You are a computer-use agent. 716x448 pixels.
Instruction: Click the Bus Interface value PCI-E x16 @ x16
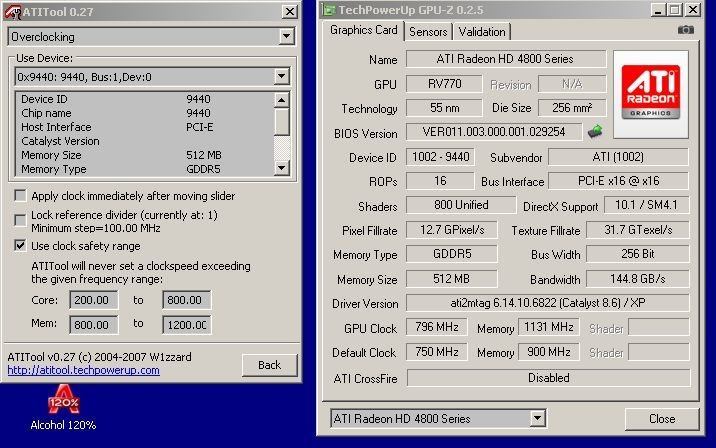tap(618, 181)
